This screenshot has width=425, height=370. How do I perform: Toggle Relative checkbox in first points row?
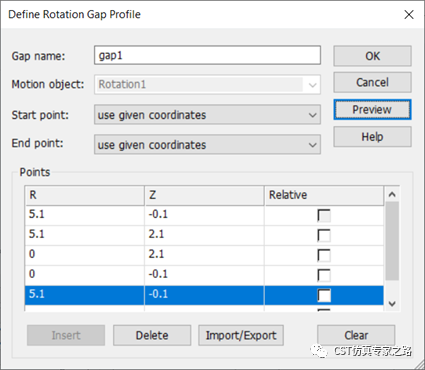324,216
